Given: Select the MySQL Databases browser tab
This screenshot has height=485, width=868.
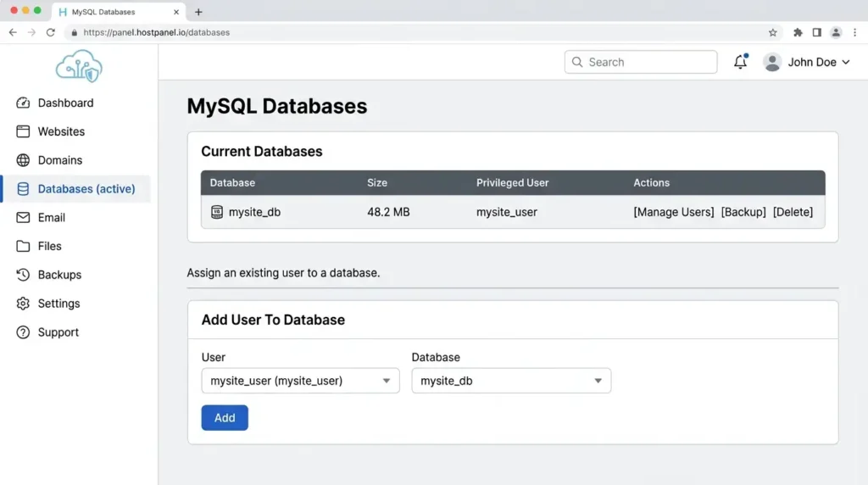Looking at the screenshot, I should [119, 12].
